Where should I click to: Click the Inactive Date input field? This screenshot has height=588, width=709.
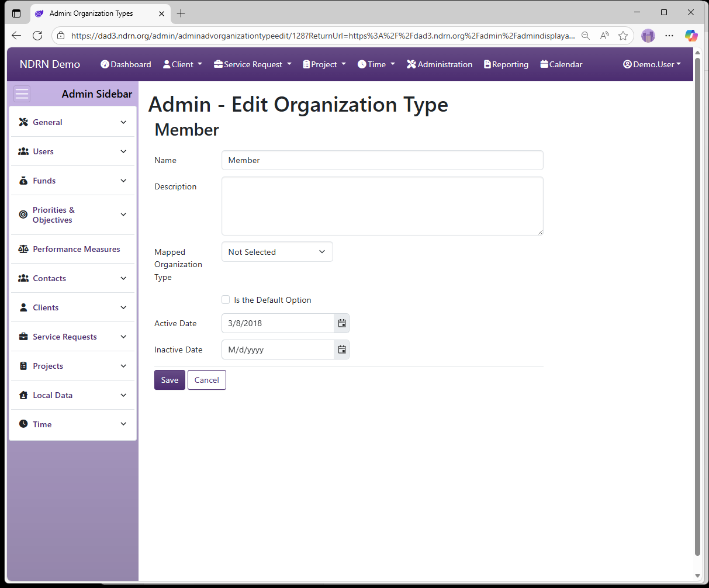(278, 350)
